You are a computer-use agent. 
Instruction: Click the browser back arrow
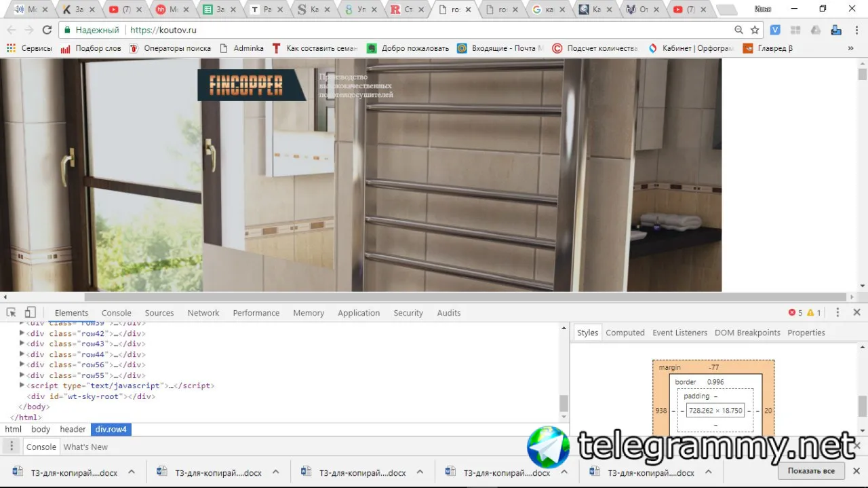click(x=11, y=30)
